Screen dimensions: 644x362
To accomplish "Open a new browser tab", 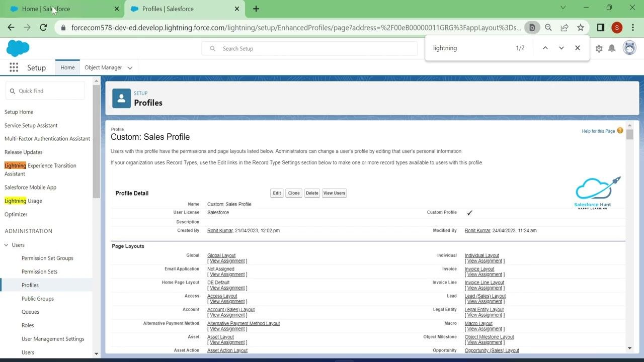I will click(x=256, y=9).
